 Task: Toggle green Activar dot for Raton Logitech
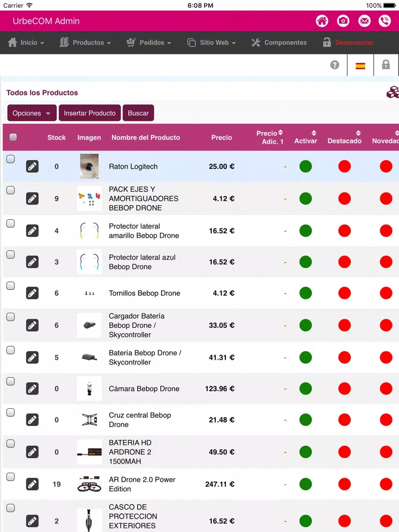[x=305, y=166]
